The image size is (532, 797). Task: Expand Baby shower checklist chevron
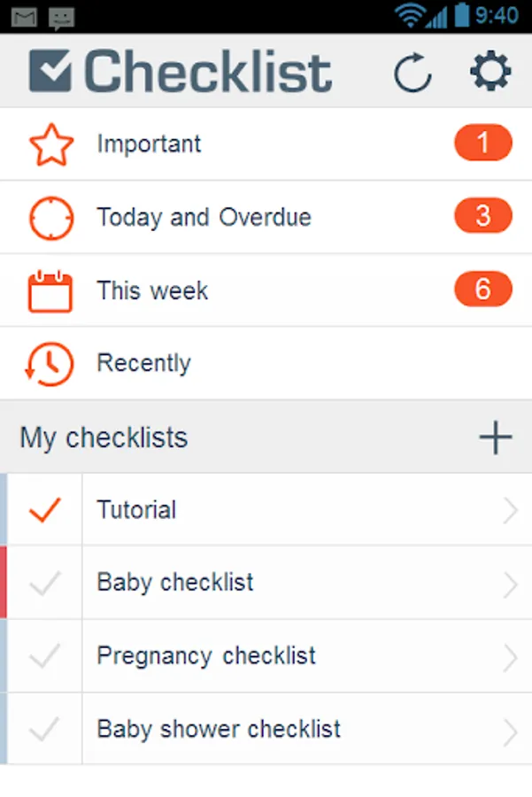click(x=510, y=731)
